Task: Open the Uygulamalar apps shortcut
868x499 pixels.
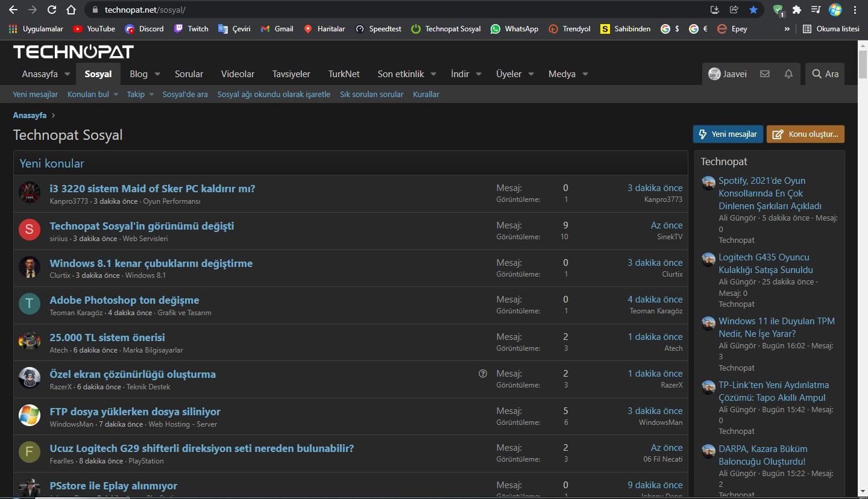Action: point(36,28)
